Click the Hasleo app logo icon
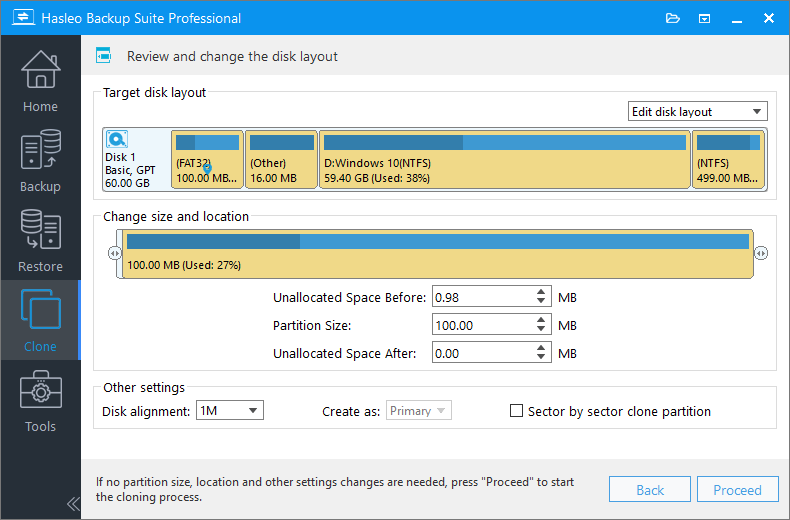This screenshot has width=790, height=520. tap(23, 18)
